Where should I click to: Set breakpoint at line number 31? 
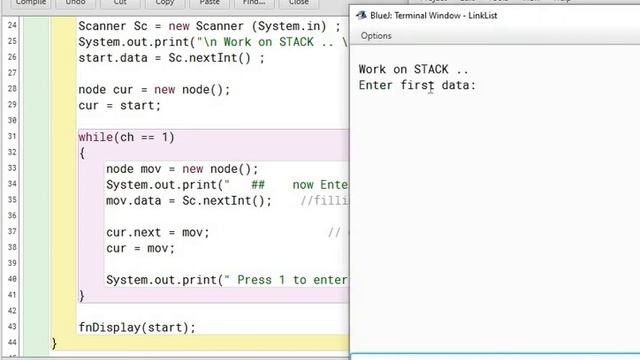click(x=12, y=136)
